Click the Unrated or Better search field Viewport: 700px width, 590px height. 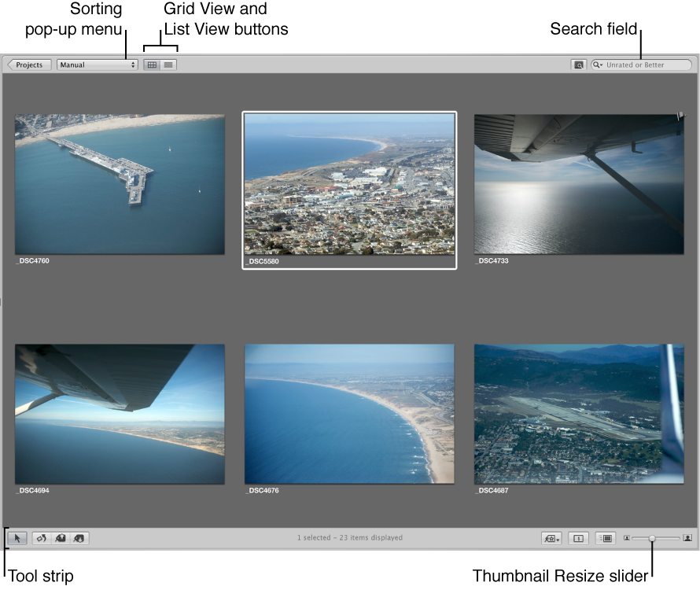click(x=643, y=65)
